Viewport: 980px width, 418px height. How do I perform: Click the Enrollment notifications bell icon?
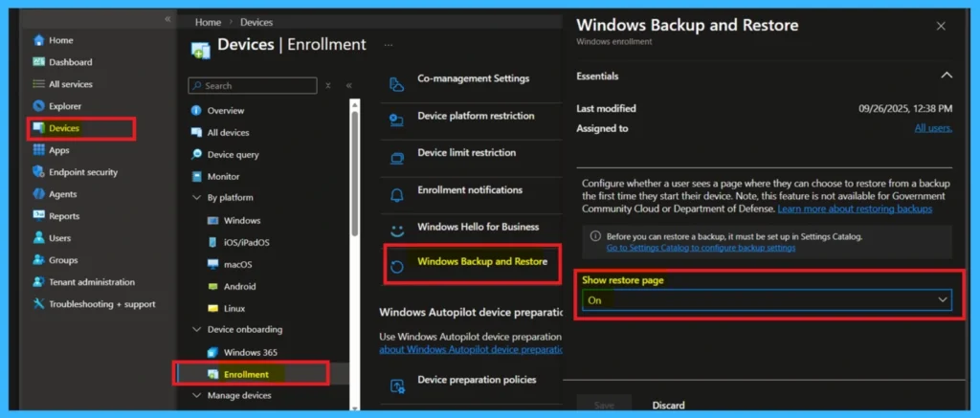pos(397,195)
